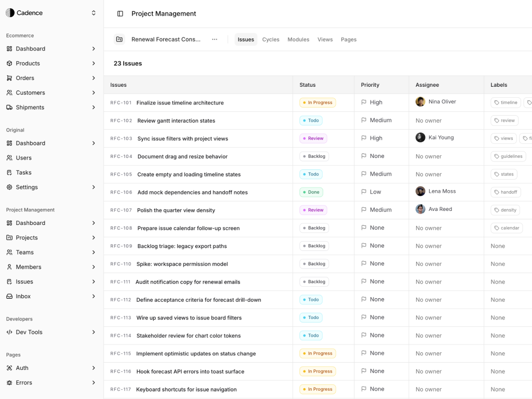
Task: Click Nina Oliver's avatar
Action: click(420, 102)
